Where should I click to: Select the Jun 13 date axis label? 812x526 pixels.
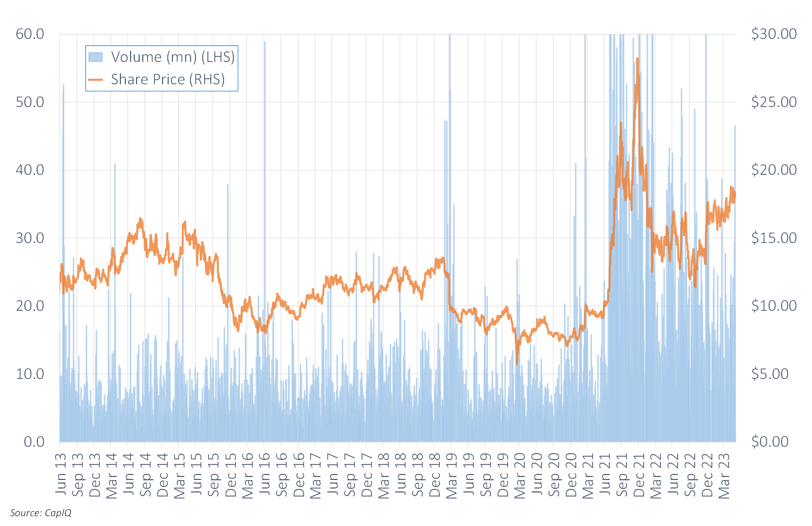(61, 475)
